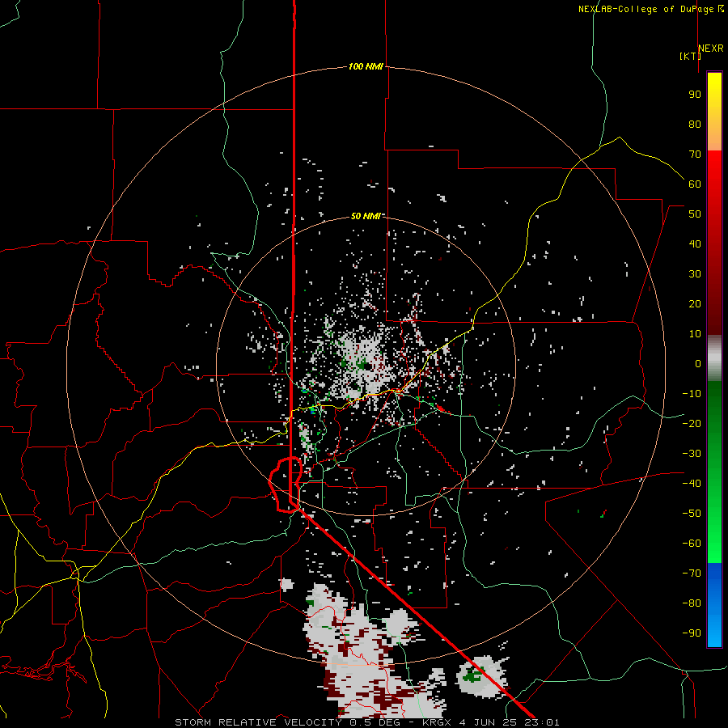Click the -30 value on velocity scale

coord(692,454)
